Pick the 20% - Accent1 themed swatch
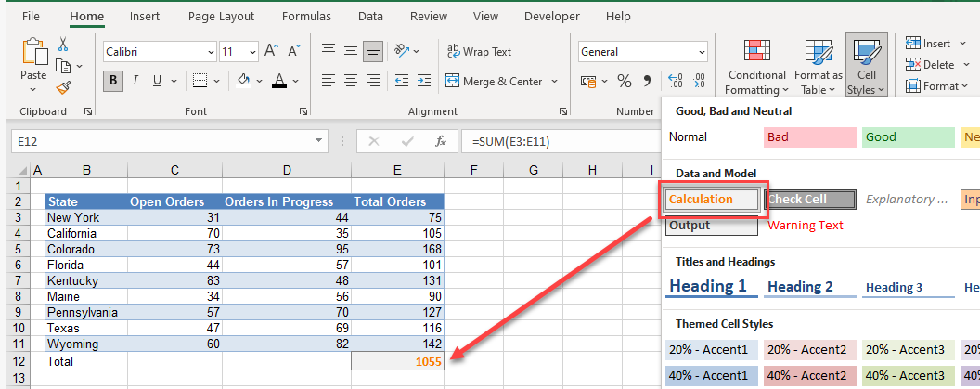The width and height of the screenshot is (980, 389). (712, 350)
